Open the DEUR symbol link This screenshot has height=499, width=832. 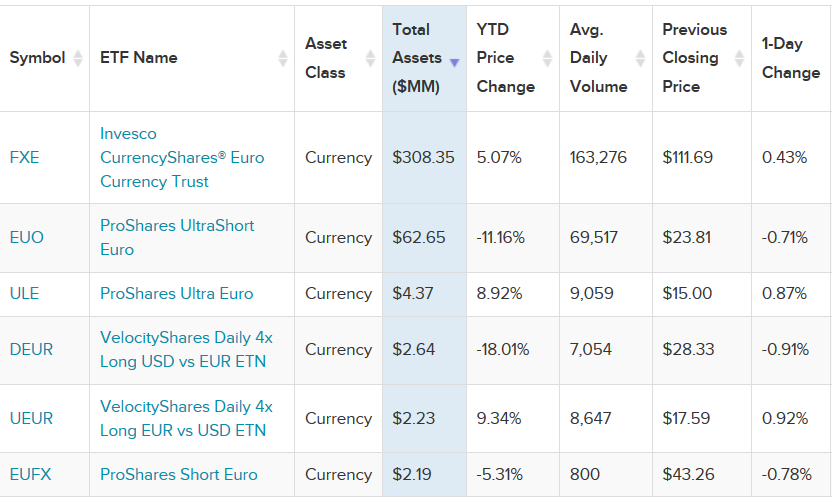click(31, 349)
